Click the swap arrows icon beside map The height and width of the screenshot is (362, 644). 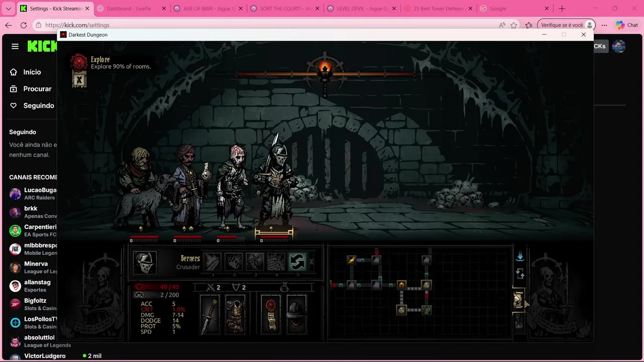(520, 274)
